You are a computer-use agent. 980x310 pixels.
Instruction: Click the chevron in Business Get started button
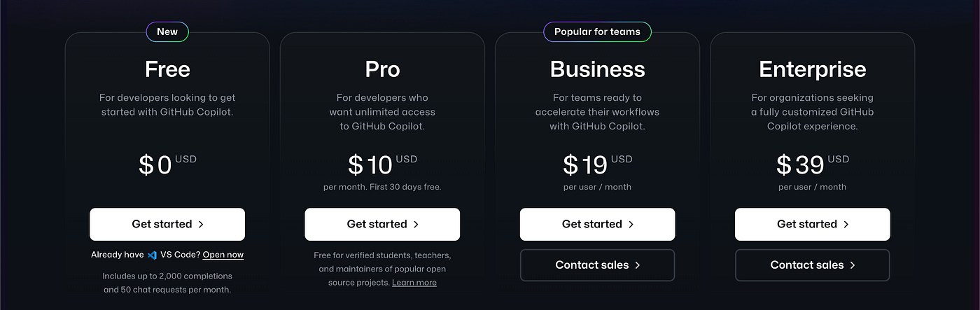631,225
